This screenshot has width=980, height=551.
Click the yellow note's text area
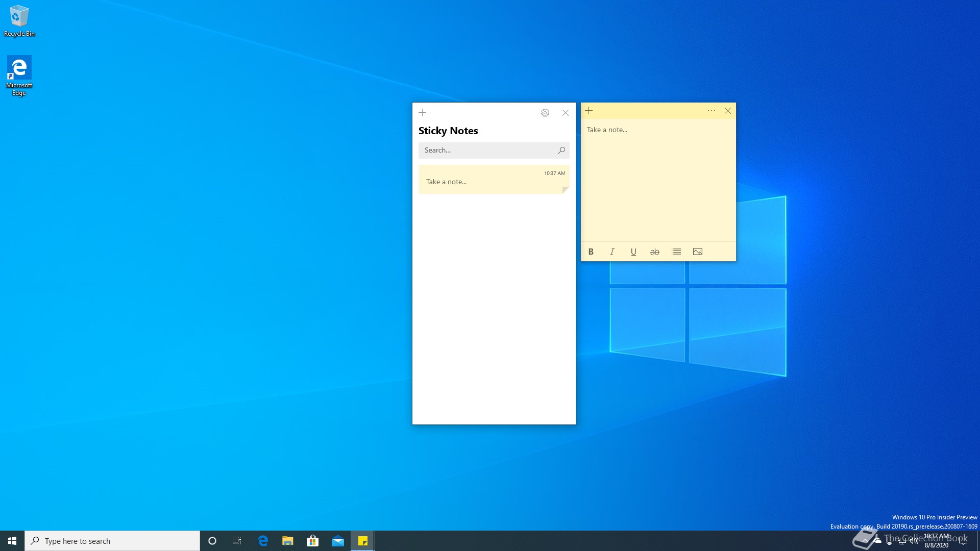pos(658,179)
